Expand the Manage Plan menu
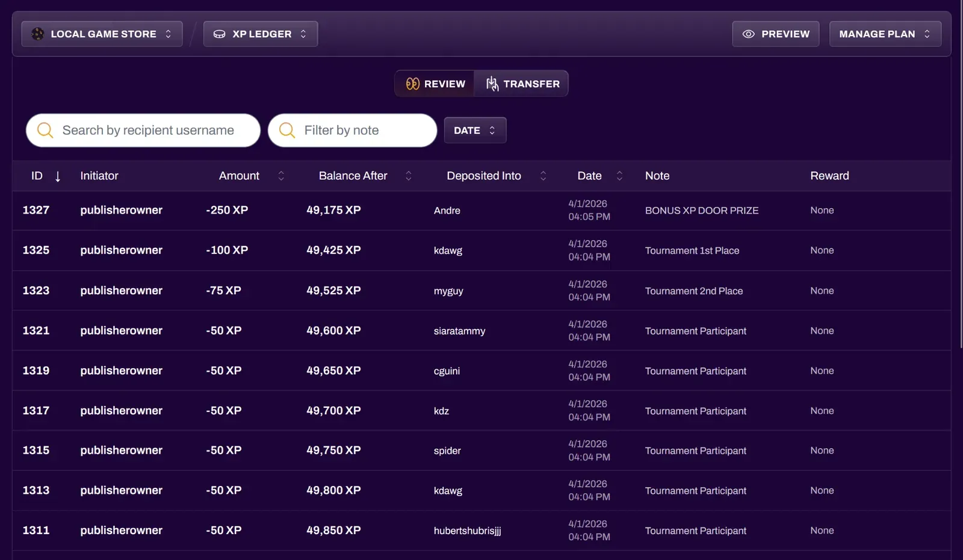 tap(885, 34)
